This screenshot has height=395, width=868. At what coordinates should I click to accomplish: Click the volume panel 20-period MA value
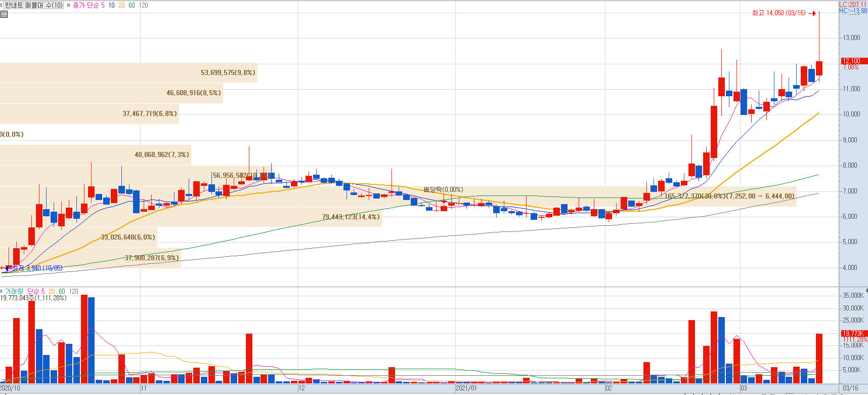52,291
